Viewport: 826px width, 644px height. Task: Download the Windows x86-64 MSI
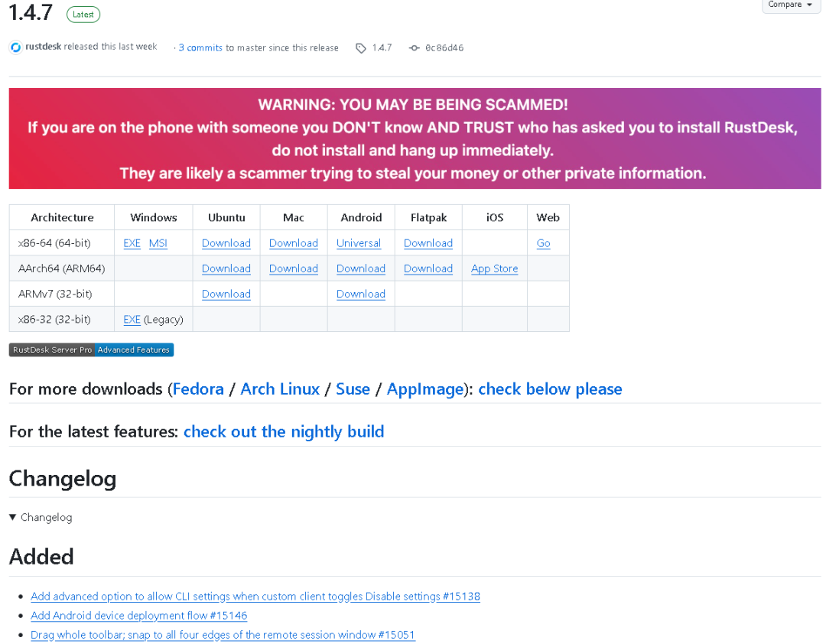pos(158,243)
